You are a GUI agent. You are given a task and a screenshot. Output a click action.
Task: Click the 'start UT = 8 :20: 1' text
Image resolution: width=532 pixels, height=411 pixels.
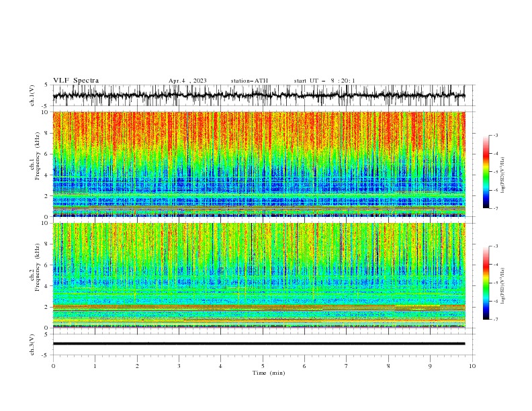coord(324,81)
